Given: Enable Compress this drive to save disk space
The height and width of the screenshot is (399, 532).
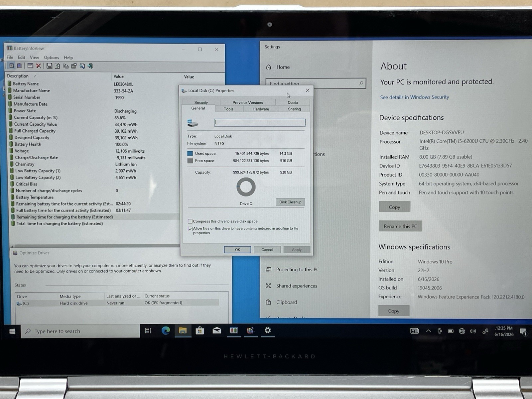Looking at the screenshot, I should tap(190, 221).
